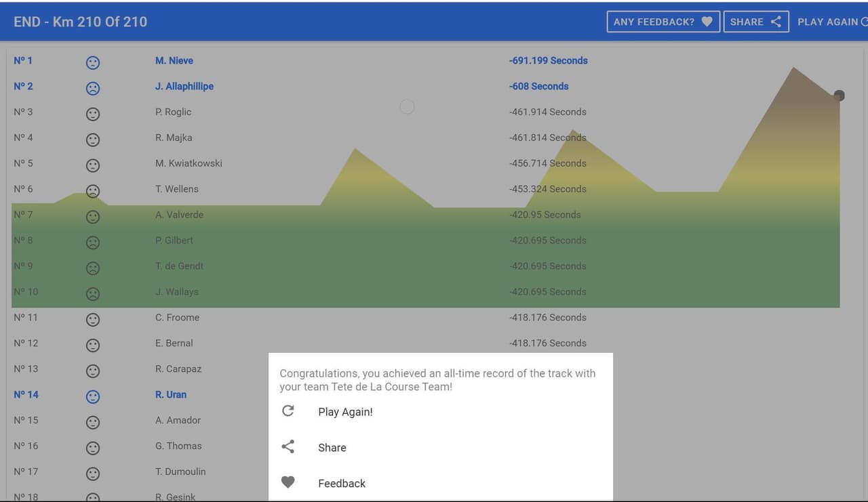Click the smiley face beside M. Nieve
The width and height of the screenshot is (868, 502).
tap(93, 62)
